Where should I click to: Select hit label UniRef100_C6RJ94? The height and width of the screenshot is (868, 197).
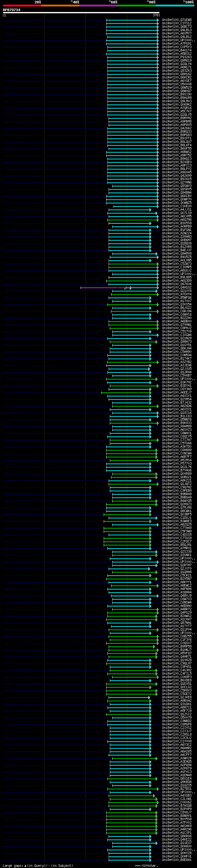pyautogui.click(x=177, y=311)
